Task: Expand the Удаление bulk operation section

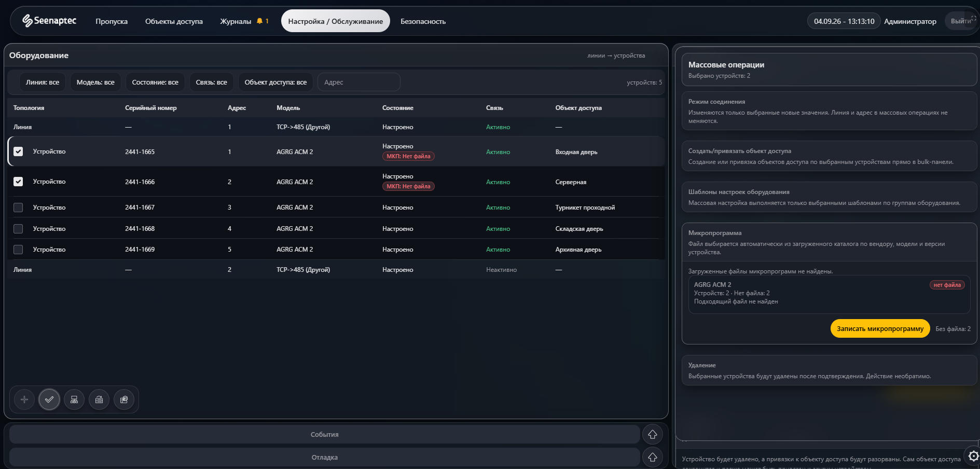Action: coord(829,370)
